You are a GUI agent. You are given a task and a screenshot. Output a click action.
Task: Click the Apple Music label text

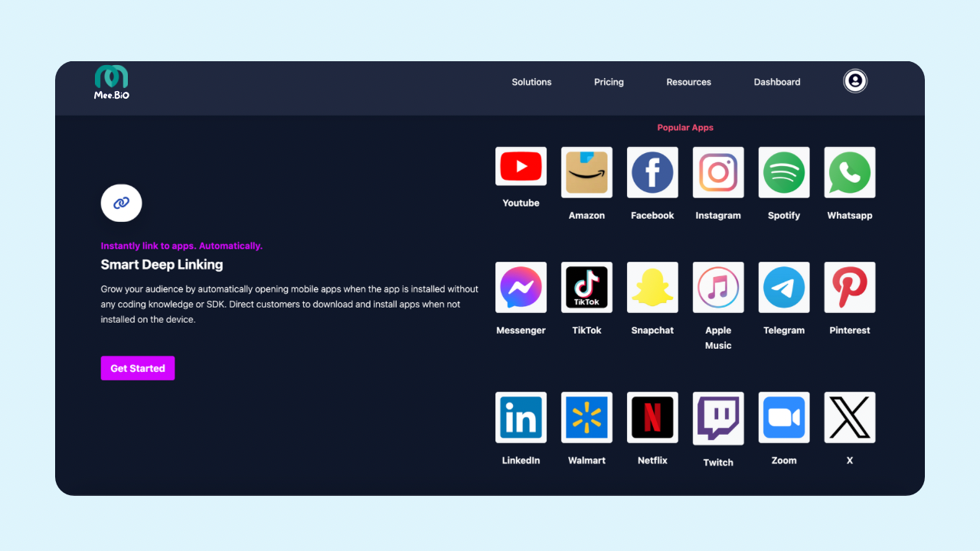tap(718, 338)
